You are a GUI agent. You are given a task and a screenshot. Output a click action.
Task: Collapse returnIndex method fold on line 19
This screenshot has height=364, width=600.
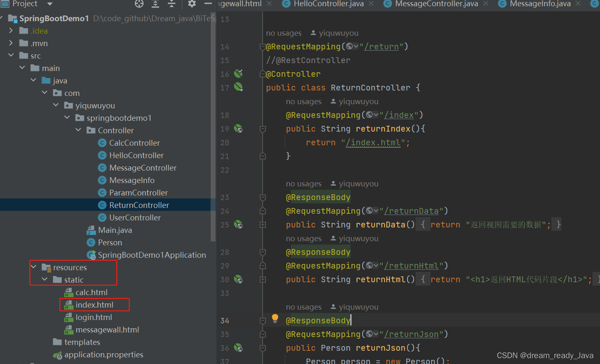[x=263, y=129]
